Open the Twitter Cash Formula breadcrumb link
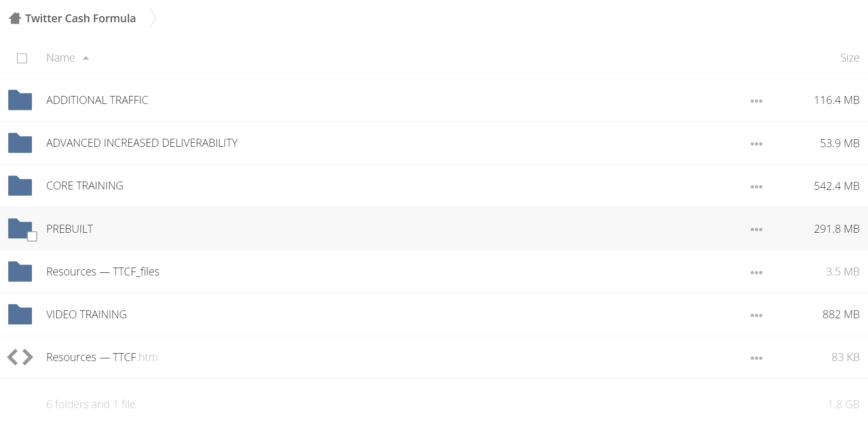 (x=80, y=18)
